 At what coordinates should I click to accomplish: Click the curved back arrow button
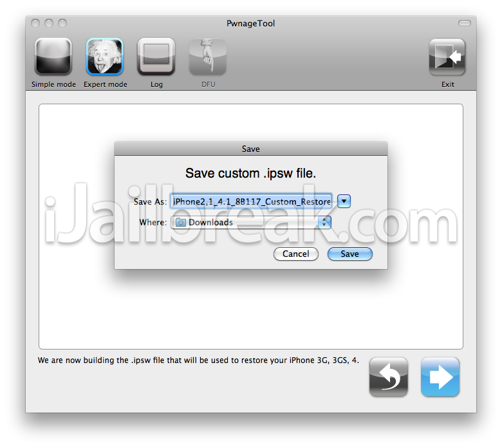[388, 377]
